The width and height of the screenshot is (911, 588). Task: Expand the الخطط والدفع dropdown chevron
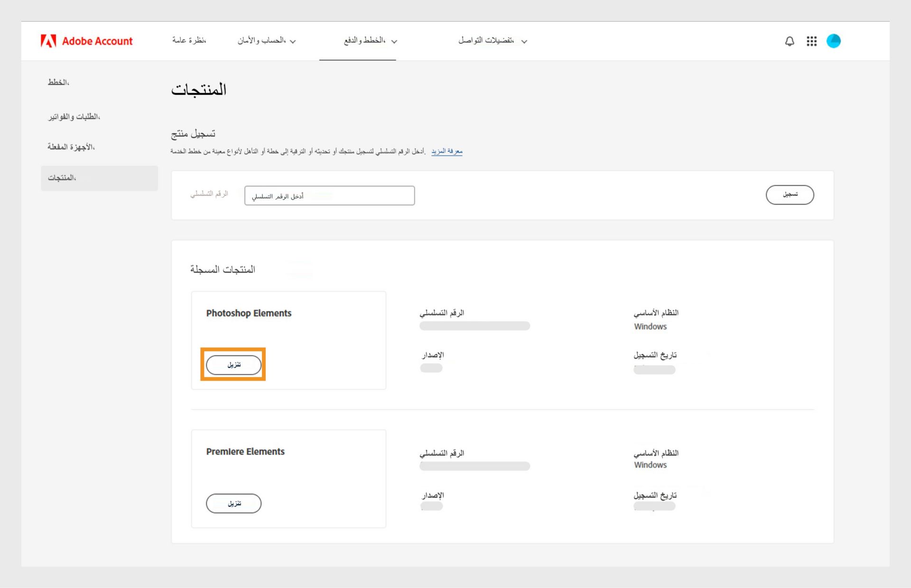(x=395, y=42)
